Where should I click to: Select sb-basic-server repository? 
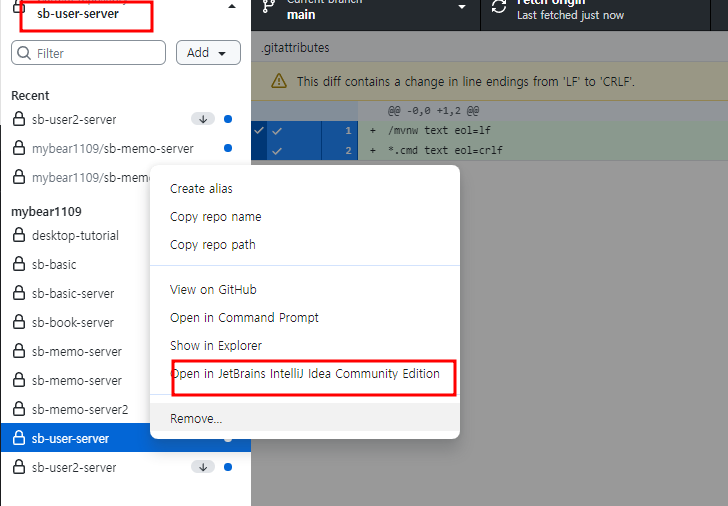[76, 293]
